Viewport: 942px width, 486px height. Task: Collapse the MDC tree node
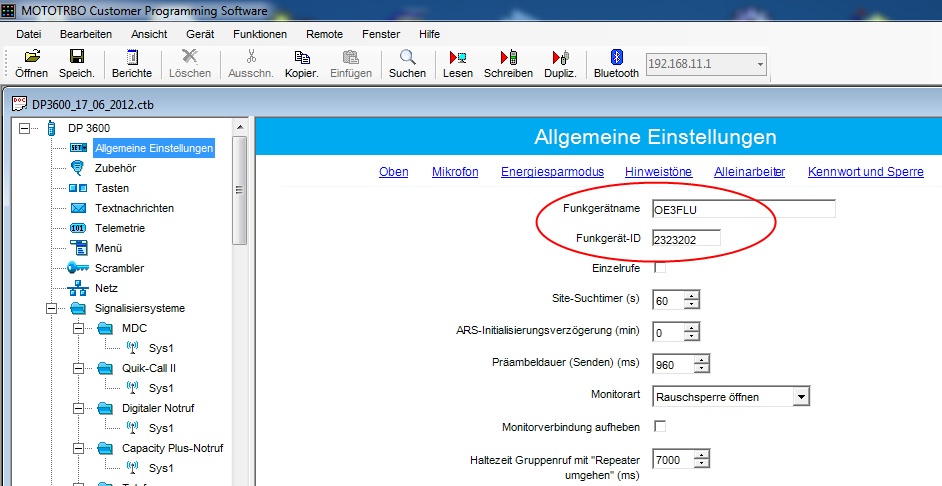click(78, 328)
